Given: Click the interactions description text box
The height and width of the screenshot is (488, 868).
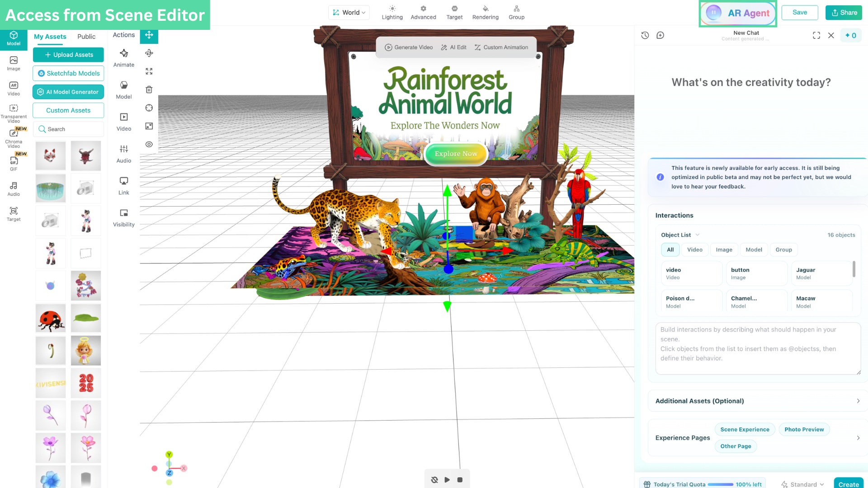Looking at the screenshot, I should (x=758, y=348).
